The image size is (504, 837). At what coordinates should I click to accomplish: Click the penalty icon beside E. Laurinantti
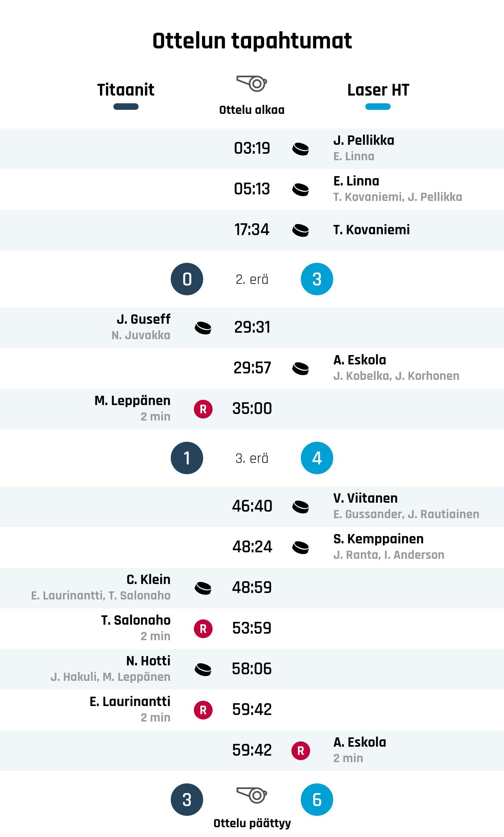pos(203,710)
